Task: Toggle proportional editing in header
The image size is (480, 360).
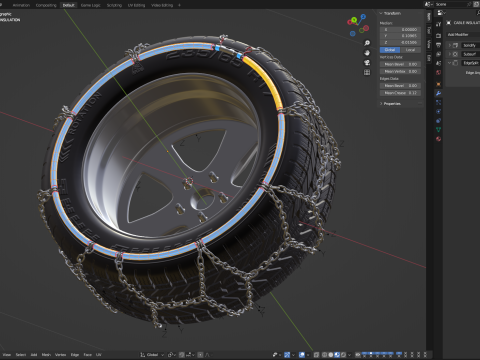Action: (x=200, y=355)
